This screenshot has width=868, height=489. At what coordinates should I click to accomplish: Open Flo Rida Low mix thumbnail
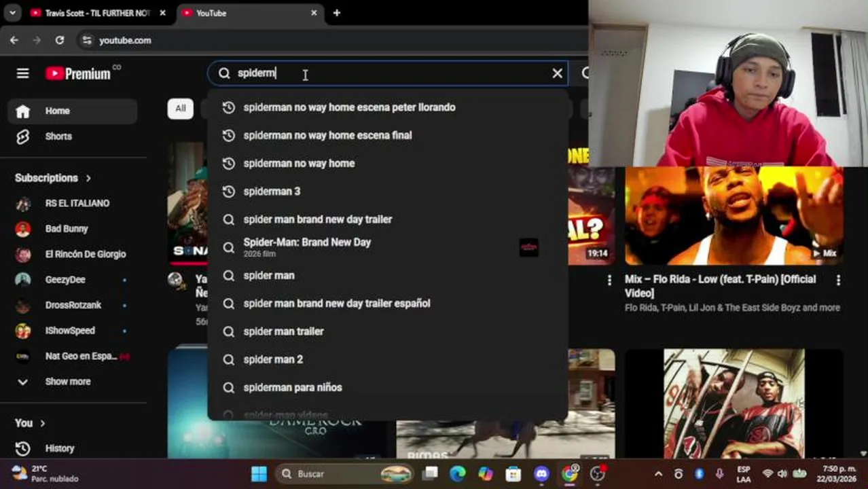[734, 216]
